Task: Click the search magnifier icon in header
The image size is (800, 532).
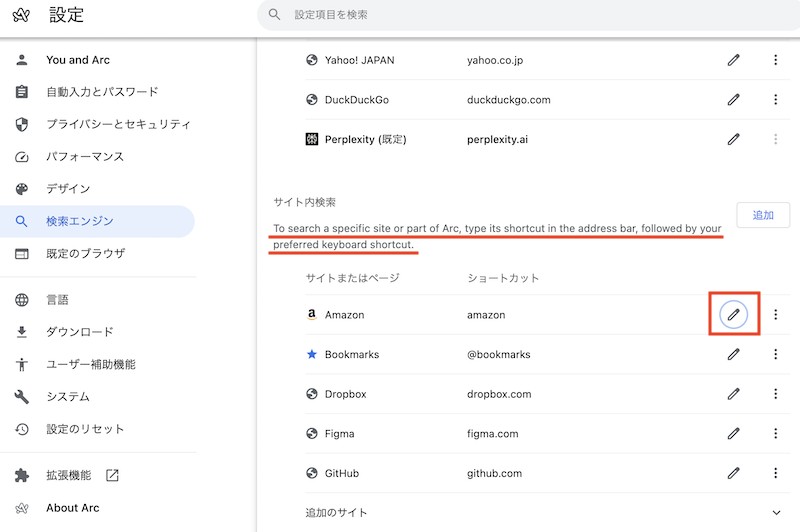Action: [x=274, y=14]
